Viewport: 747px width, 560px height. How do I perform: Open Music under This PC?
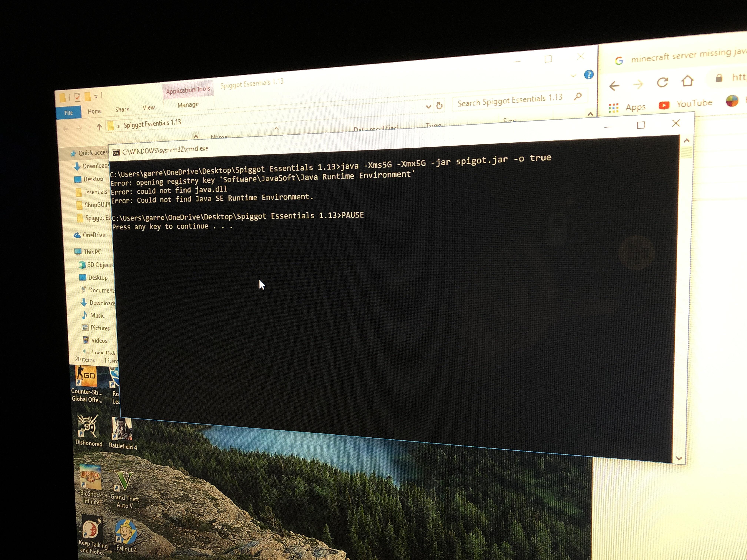click(x=93, y=315)
